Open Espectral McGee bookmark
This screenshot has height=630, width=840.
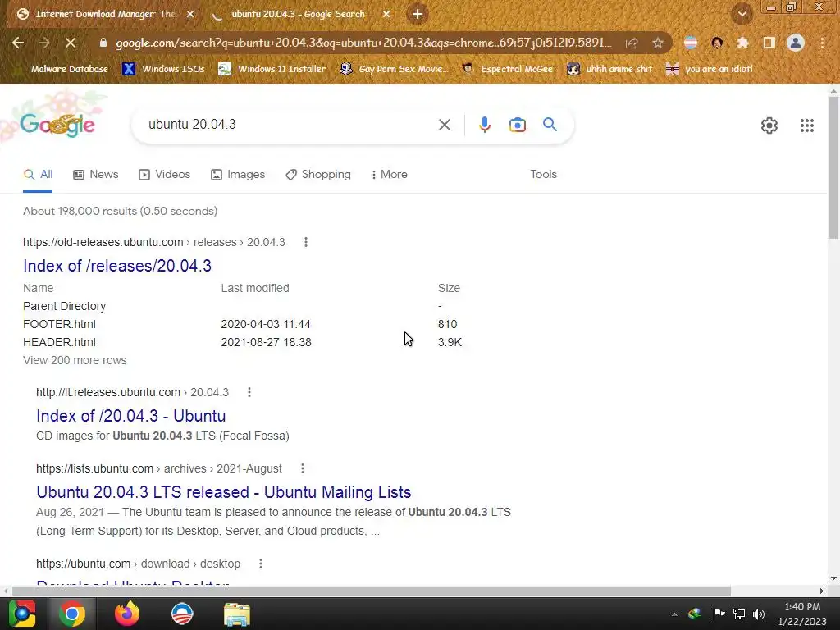[508, 69]
